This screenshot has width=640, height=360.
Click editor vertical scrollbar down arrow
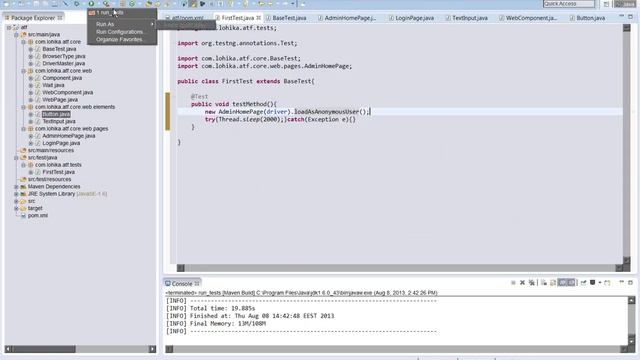coord(627,260)
